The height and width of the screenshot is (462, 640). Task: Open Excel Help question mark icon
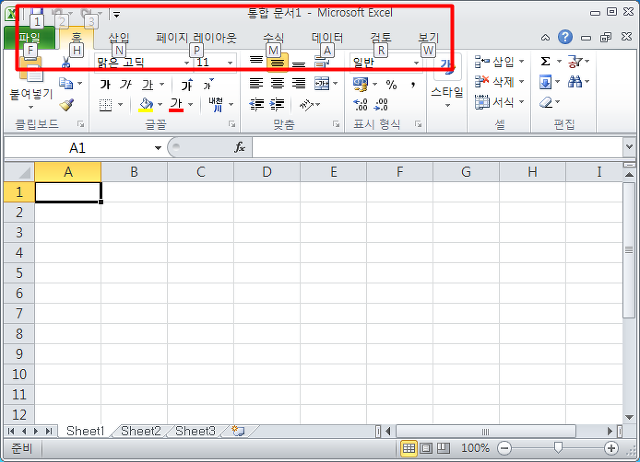[x=565, y=37]
